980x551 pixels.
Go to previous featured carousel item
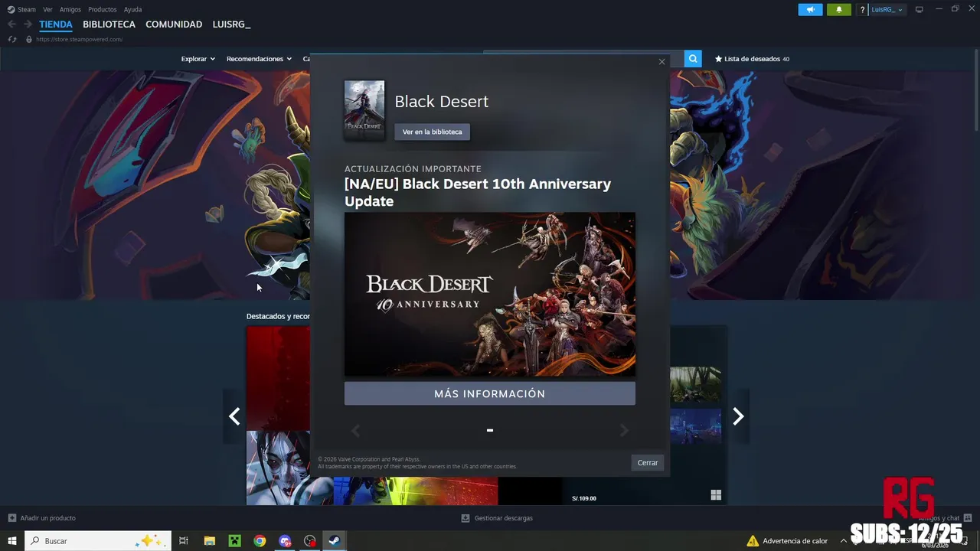click(x=234, y=416)
